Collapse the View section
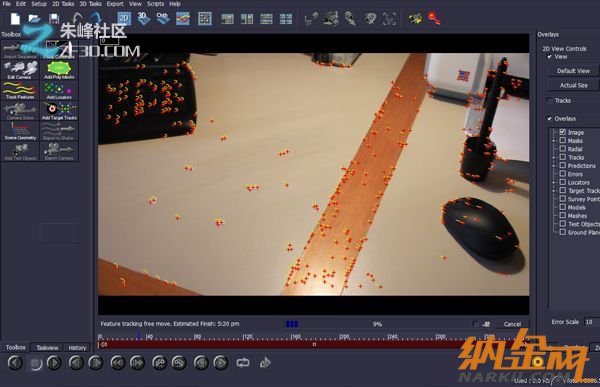Image resolution: width=600 pixels, height=387 pixels. (x=550, y=57)
